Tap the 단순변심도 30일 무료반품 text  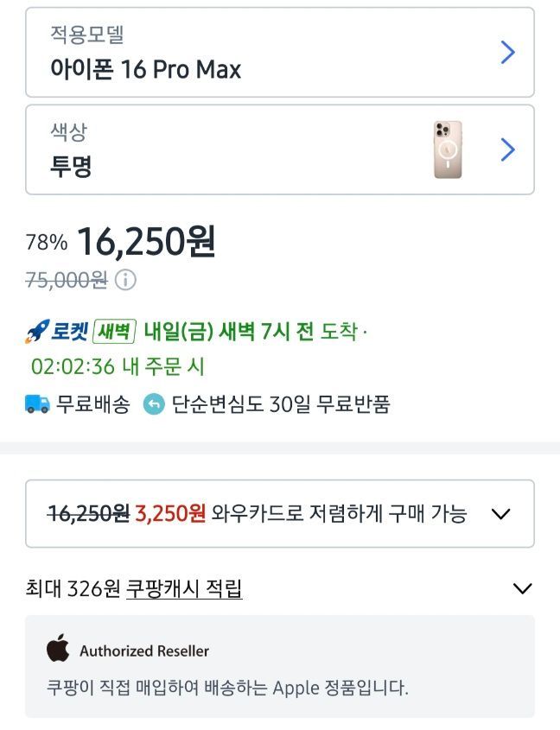[281, 403]
